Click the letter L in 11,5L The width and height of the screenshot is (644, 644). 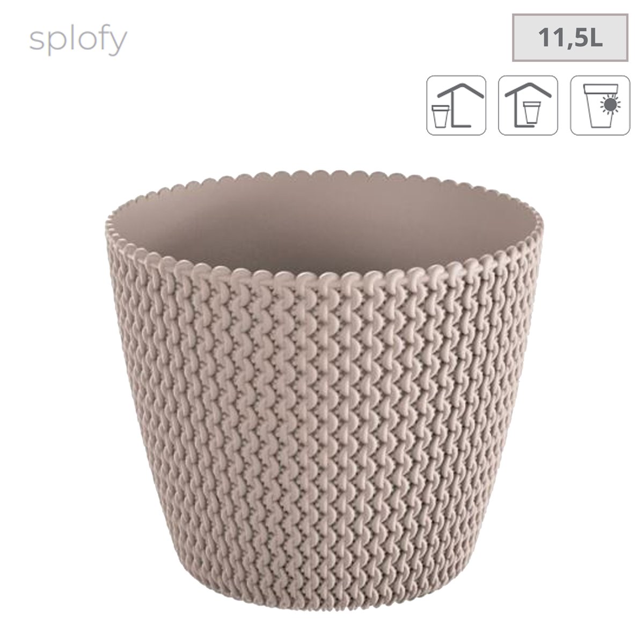(595, 38)
